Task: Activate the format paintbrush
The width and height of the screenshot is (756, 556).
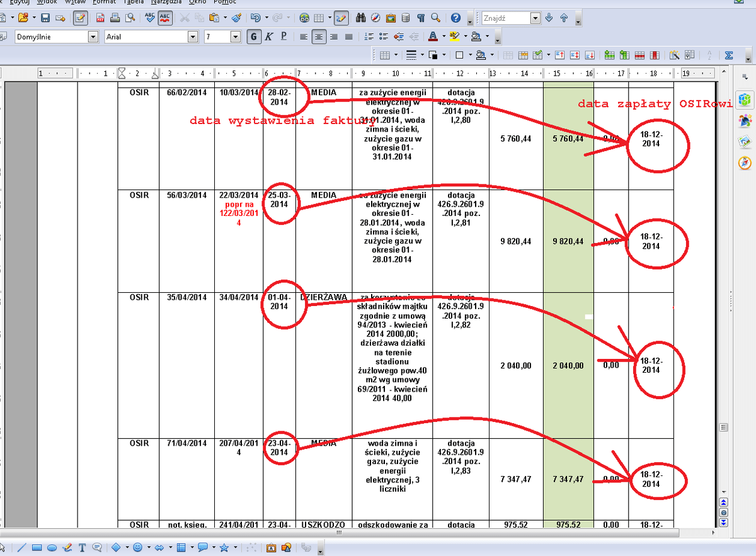Action: point(236,18)
